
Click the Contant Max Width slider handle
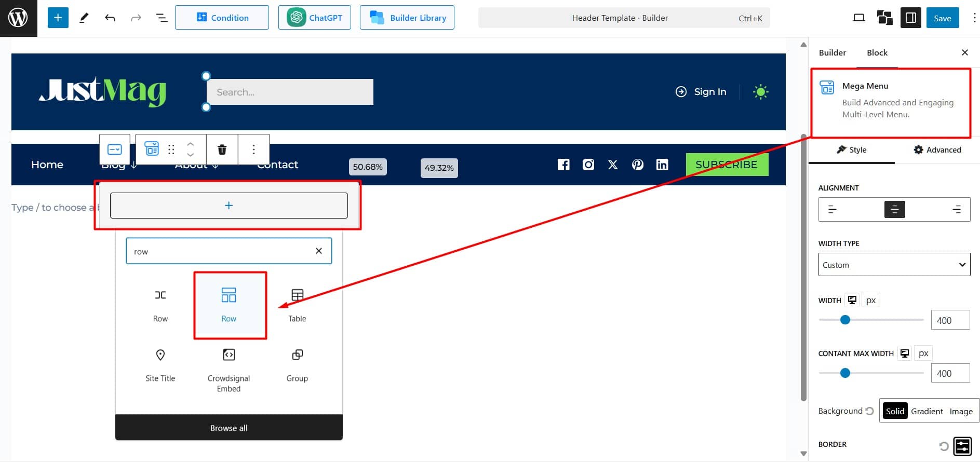pos(845,373)
